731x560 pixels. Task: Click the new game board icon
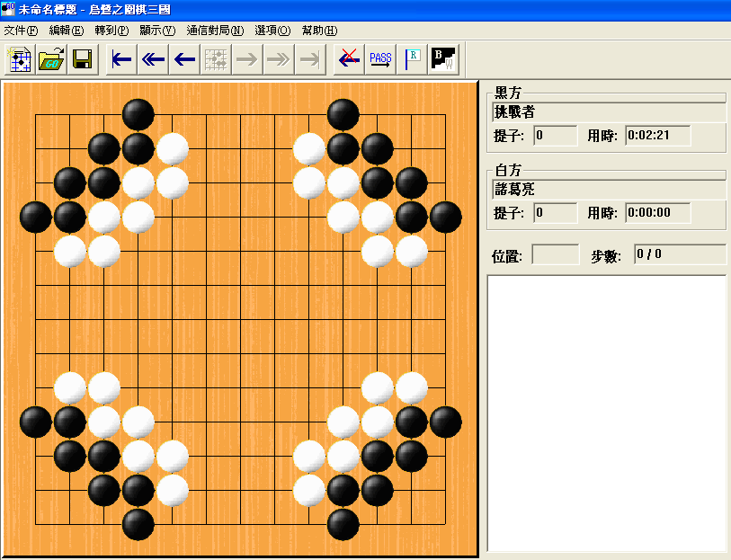click(20, 59)
